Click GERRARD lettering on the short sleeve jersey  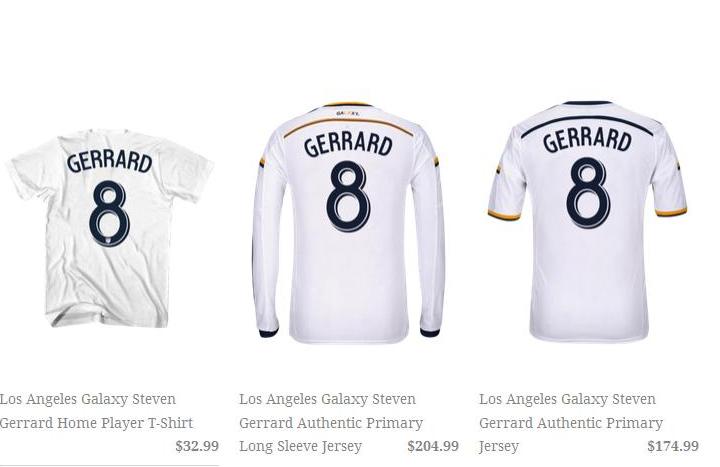(587, 140)
